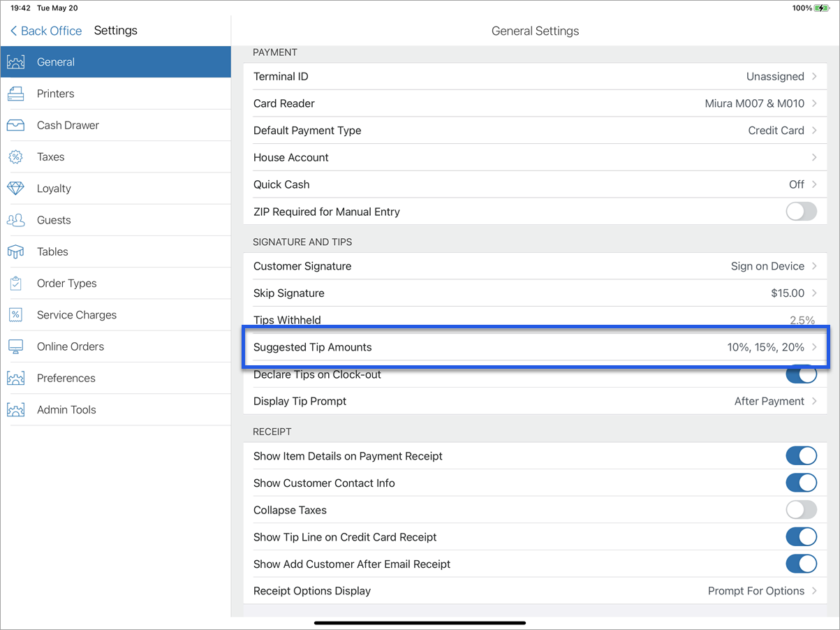Open the Suggested Tip Amounts row

(535, 347)
